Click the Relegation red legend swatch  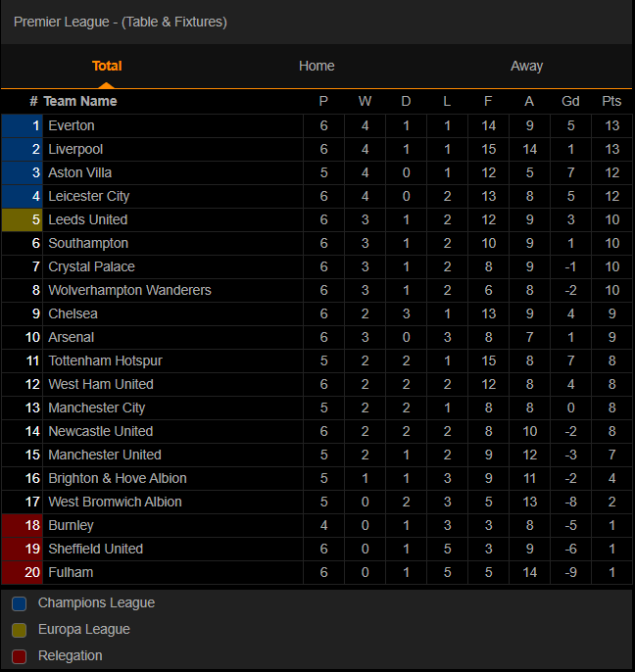coord(20,656)
